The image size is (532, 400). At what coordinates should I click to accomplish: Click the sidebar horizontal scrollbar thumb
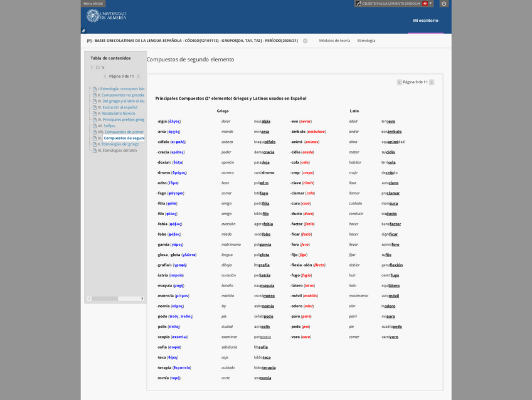(105, 298)
